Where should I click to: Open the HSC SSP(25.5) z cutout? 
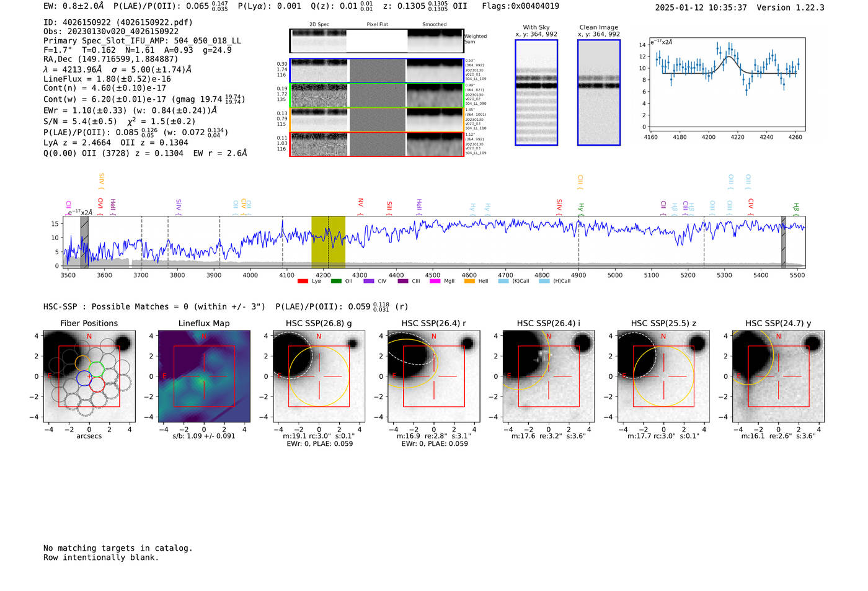point(663,376)
